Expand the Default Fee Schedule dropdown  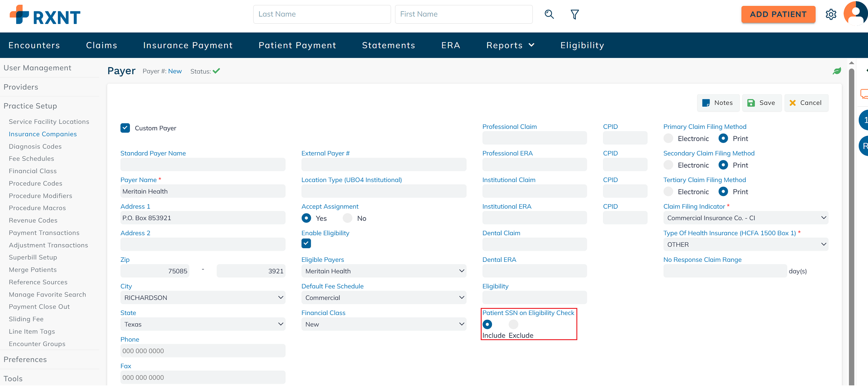click(384, 298)
